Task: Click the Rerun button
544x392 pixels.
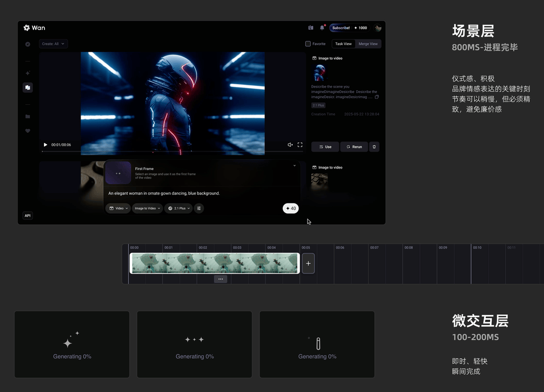Action: tap(354, 147)
